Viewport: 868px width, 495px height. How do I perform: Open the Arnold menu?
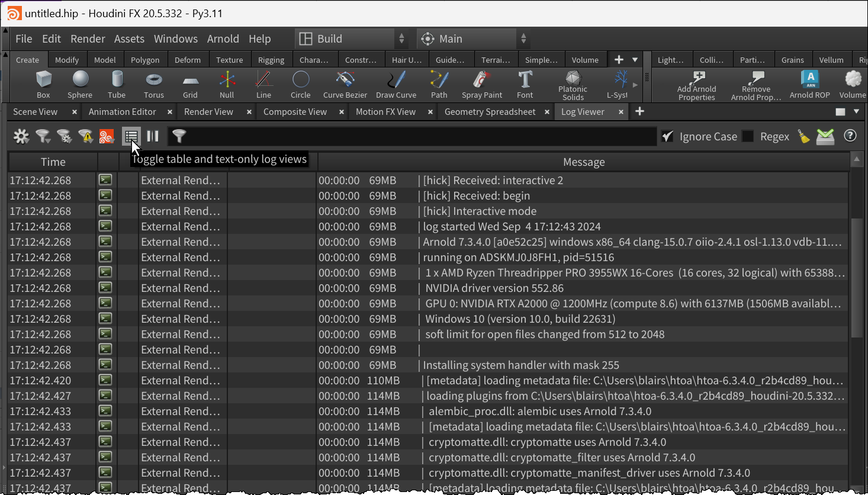223,39
